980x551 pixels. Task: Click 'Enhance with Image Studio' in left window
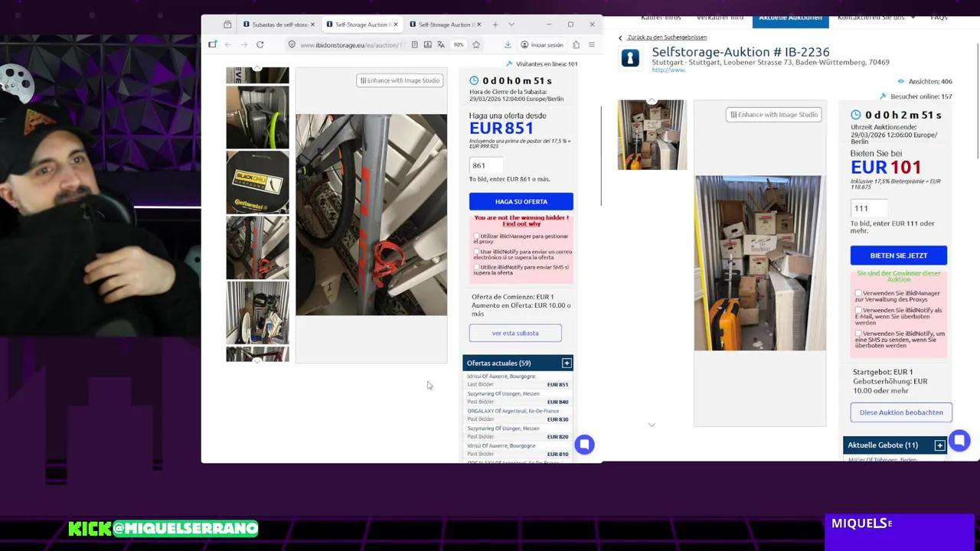tap(400, 80)
